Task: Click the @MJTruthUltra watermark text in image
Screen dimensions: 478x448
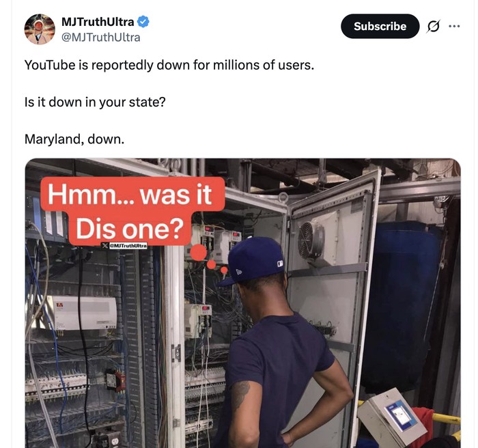Action: pyautogui.click(x=128, y=245)
